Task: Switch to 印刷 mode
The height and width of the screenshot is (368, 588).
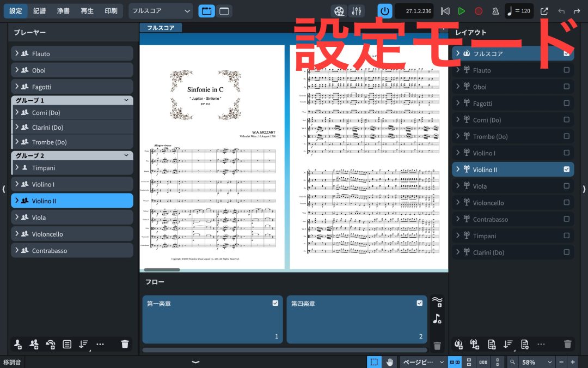Action: coord(111,11)
